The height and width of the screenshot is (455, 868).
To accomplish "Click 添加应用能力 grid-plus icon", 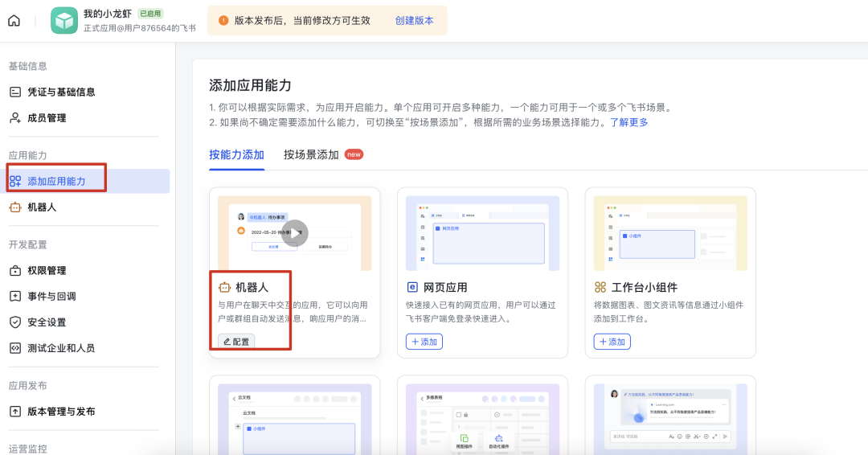I will [15, 181].
